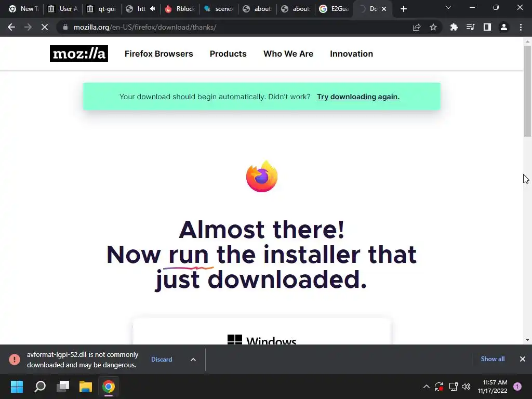Open the media control icon in toolbar
Screen dimensions: 532x399
(471, 27)
